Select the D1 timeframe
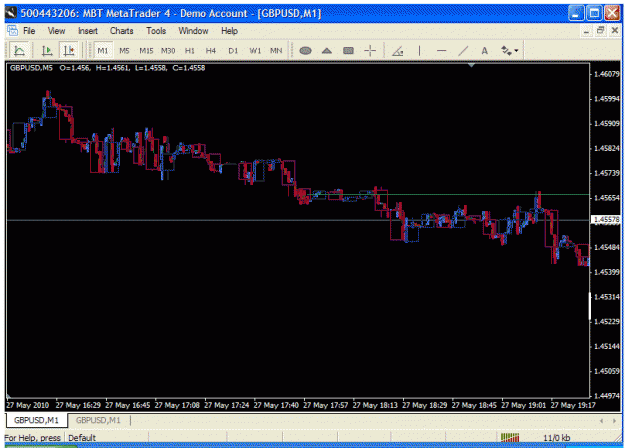 [233, 51]
